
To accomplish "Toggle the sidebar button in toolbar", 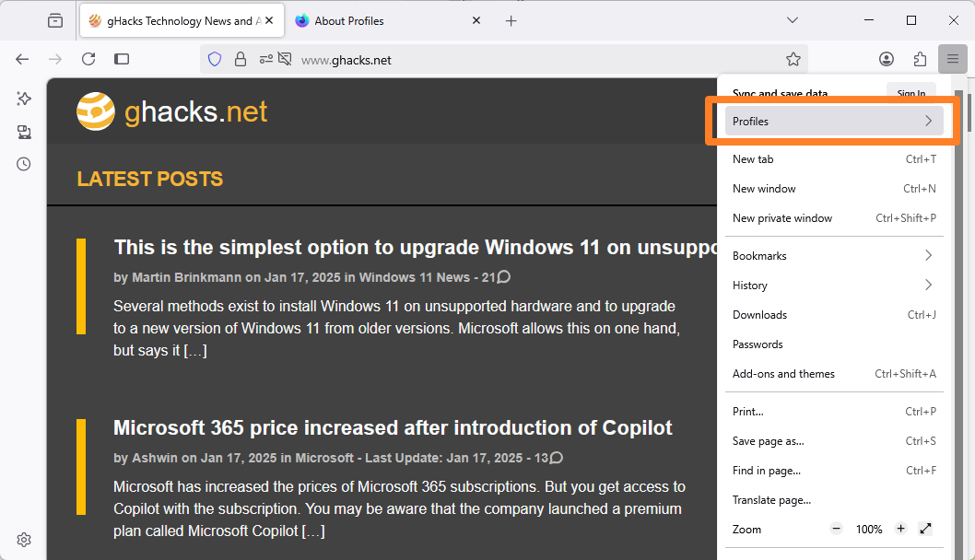I will click(122, 59).
